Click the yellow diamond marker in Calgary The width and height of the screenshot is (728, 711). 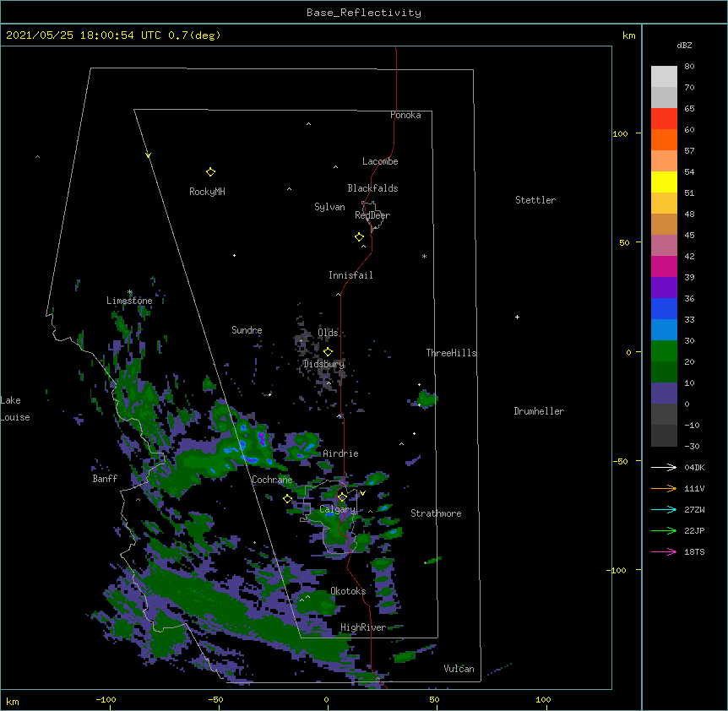[x=342, y=497]
